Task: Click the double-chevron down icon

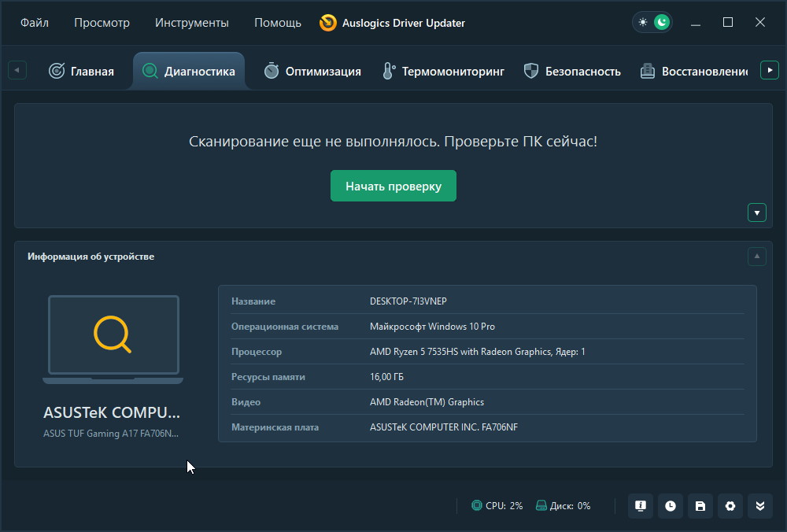Action: pos(760,506)
